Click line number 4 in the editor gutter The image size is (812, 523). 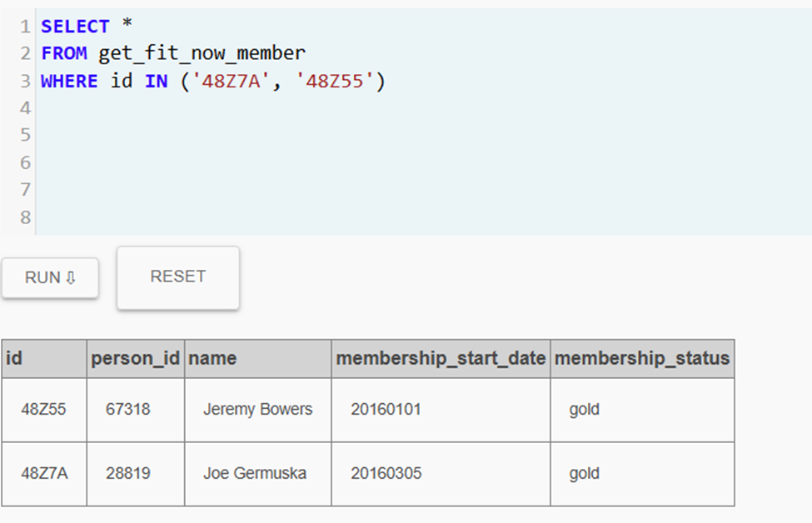(x=25, y=108)
